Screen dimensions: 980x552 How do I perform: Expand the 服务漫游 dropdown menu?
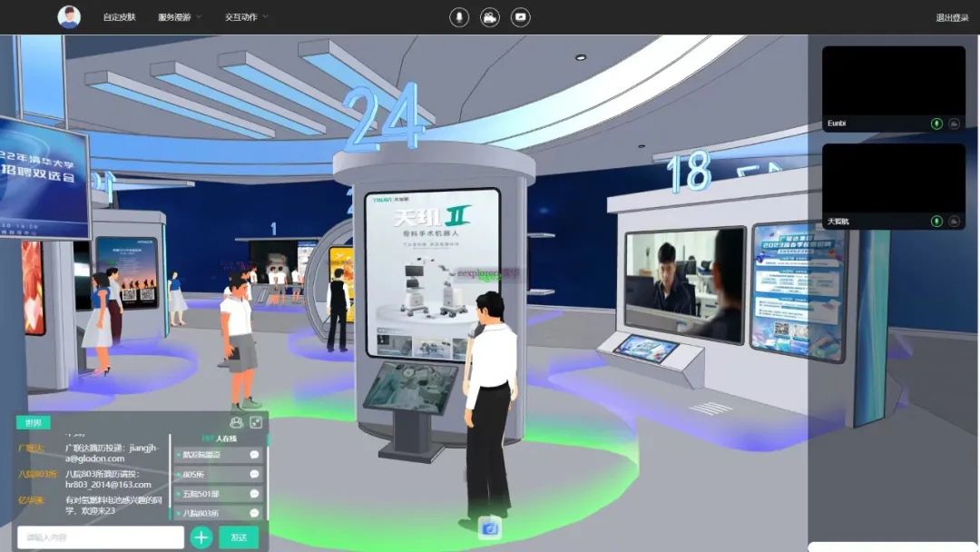[179, 17]
